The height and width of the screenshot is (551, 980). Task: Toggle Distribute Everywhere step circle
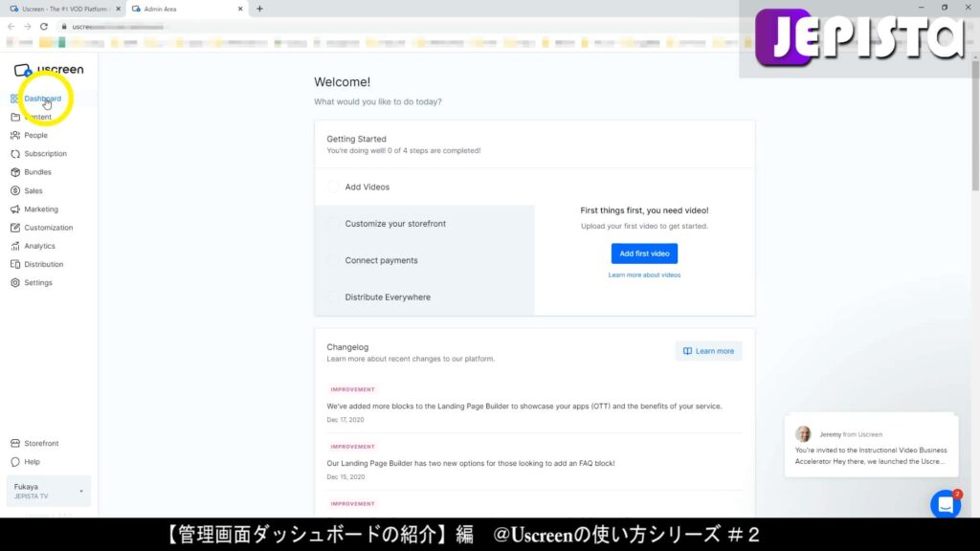point(333,298)
